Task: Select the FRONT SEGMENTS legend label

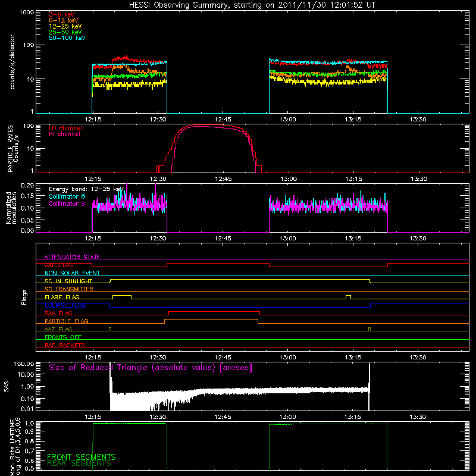Action: coord(82,457)
